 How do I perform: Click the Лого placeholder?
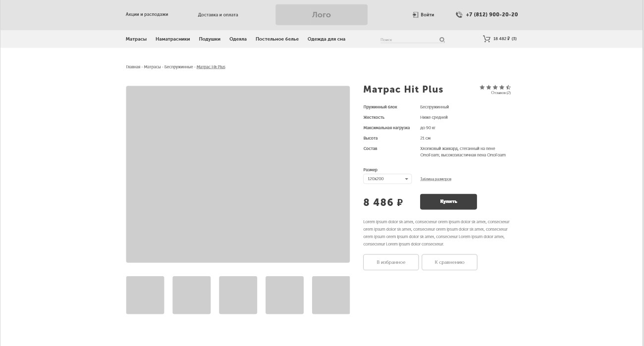[322, 15]
